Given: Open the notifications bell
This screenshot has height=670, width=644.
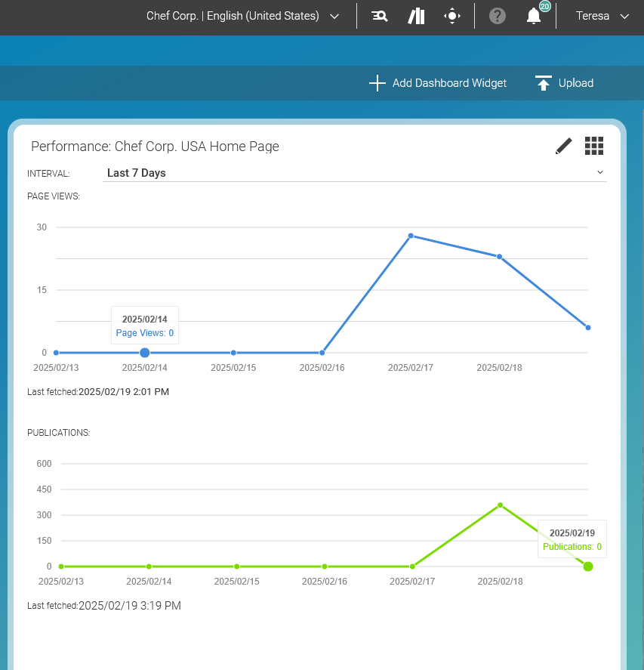Looking at the screenshot, I should click(534, 17).
